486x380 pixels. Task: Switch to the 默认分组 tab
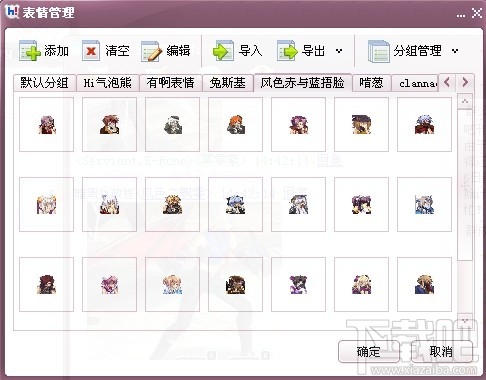point(45,83)
